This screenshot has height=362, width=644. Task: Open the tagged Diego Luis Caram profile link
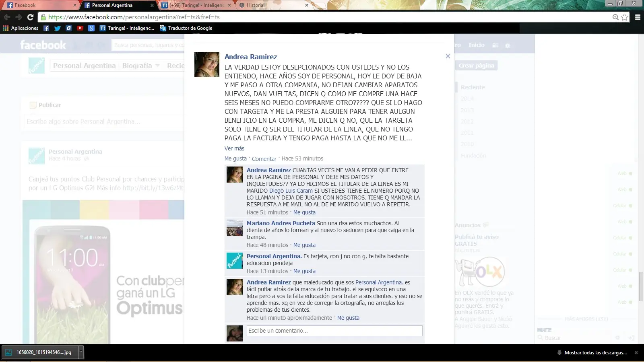[291, 191]
